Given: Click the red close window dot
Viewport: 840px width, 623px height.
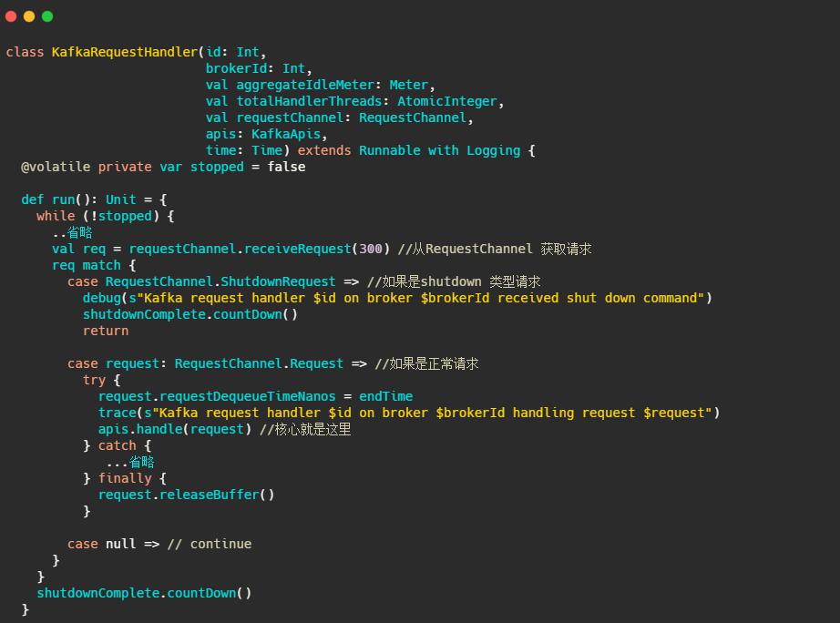Looking at the screenshot, I should 11,16.
